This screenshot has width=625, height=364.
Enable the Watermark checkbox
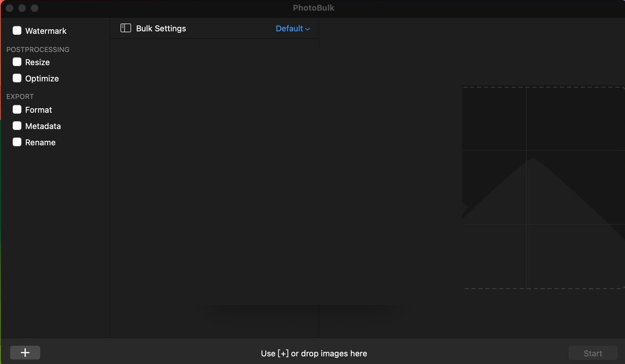[x=17, y=31]
